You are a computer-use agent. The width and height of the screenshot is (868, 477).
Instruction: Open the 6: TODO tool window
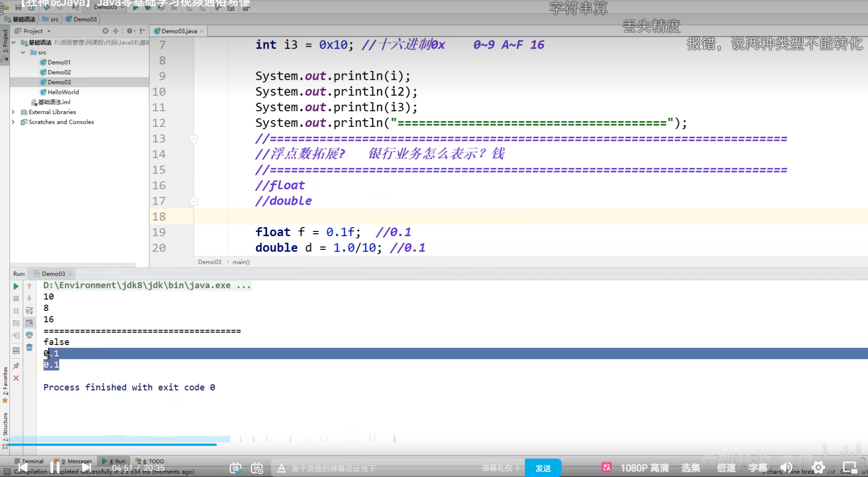pos(150,461)
